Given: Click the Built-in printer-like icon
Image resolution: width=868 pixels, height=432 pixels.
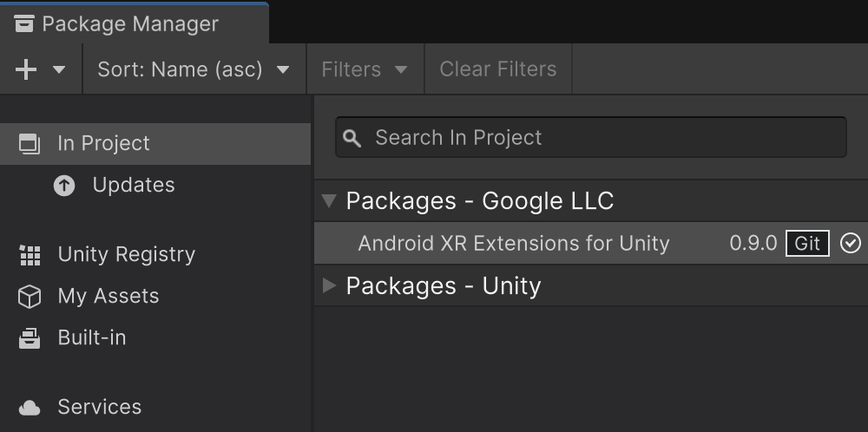Looking at the screenshot, I should pos(30,338).
